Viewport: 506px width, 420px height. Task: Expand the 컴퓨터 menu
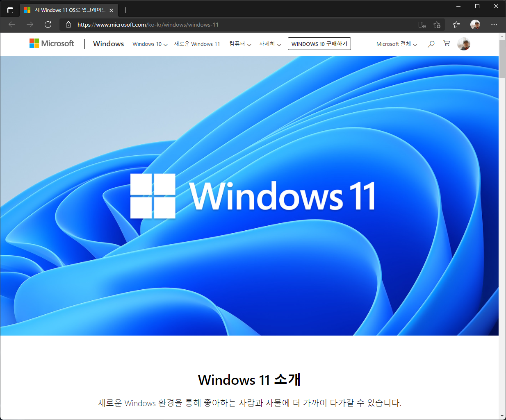(x=240, y=44)
